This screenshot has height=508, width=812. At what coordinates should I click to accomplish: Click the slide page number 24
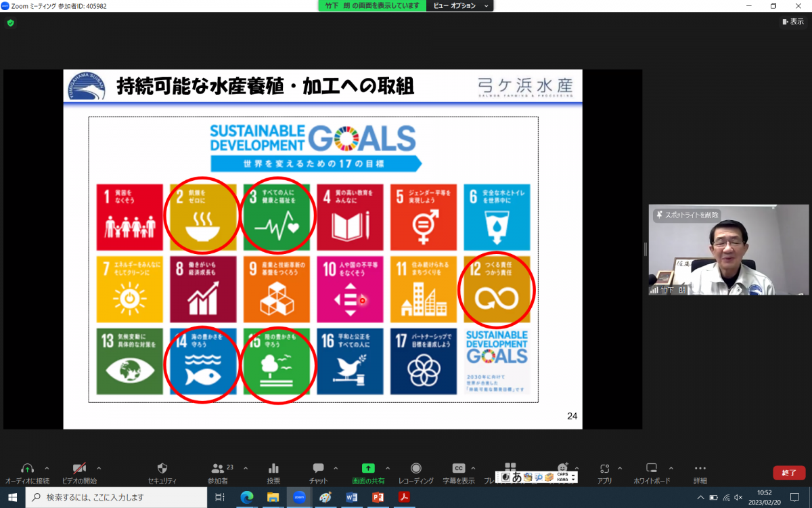pyautogui.click(x=572, y=416)
